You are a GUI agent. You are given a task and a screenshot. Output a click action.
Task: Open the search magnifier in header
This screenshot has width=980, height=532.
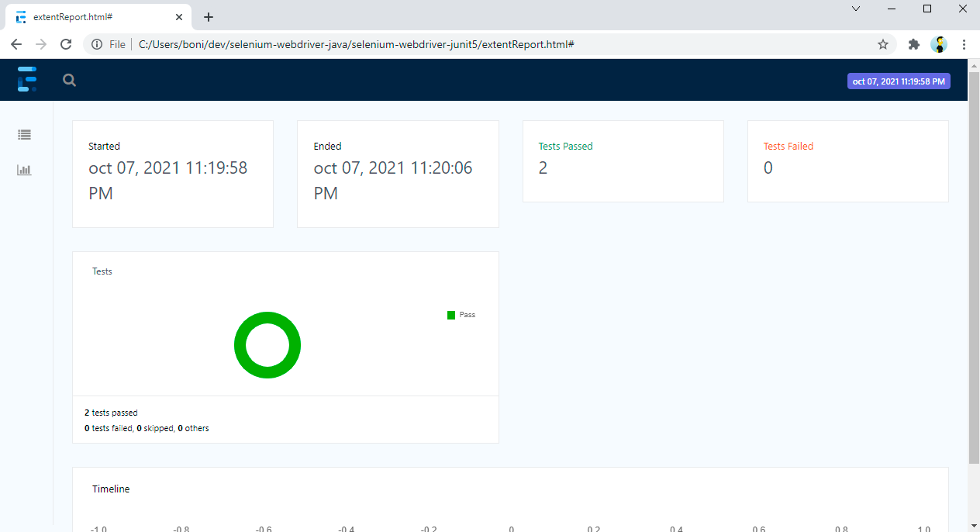tap(70, 80)
